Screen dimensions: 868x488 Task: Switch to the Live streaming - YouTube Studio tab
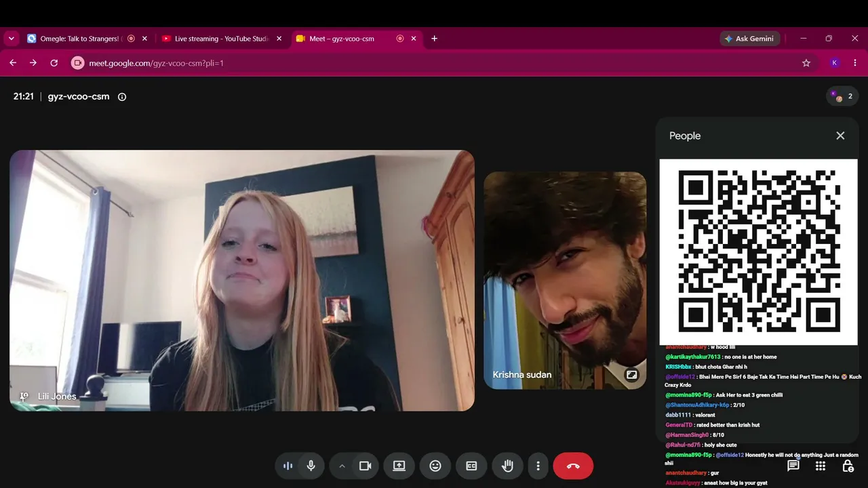(222, 39)
